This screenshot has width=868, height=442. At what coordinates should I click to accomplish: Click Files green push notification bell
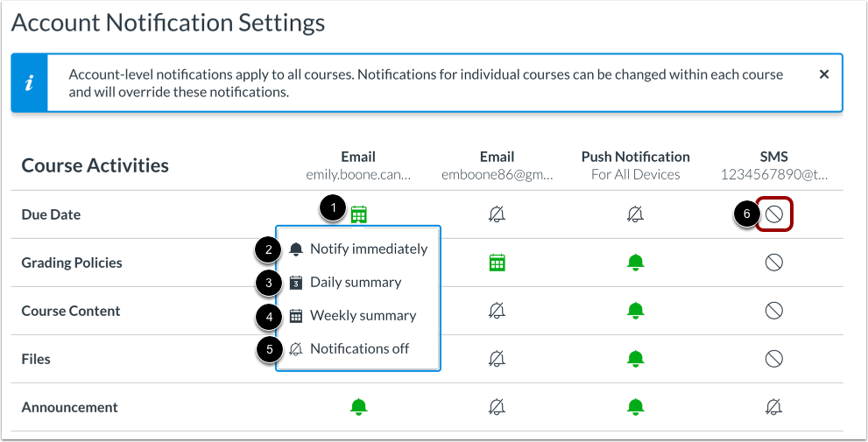click(x=636, y=359)
